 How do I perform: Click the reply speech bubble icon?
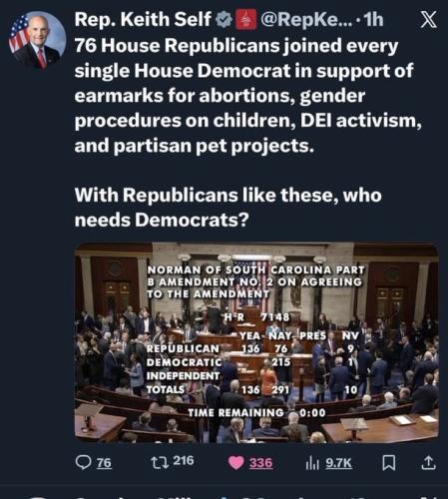pos(83,463)
